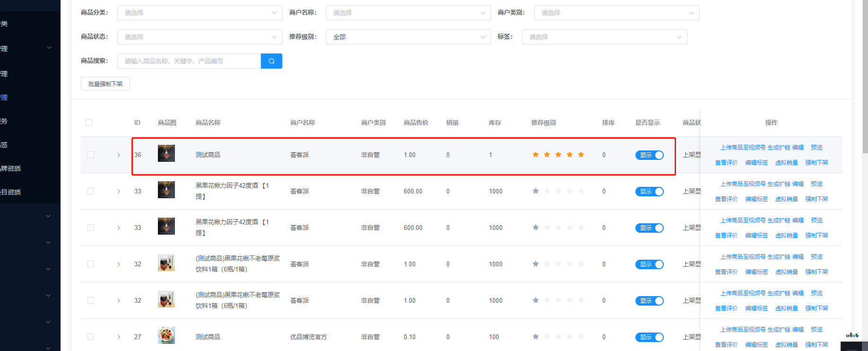
Task: Click the third star for product ID 36
Action: click(x=558, y=155)
